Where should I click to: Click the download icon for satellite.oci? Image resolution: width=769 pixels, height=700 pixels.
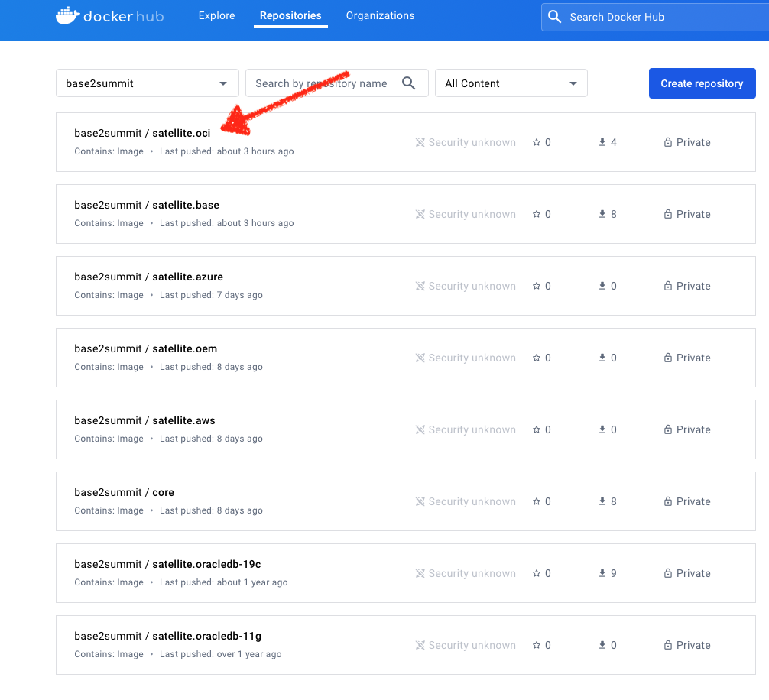tap(602, 142)
